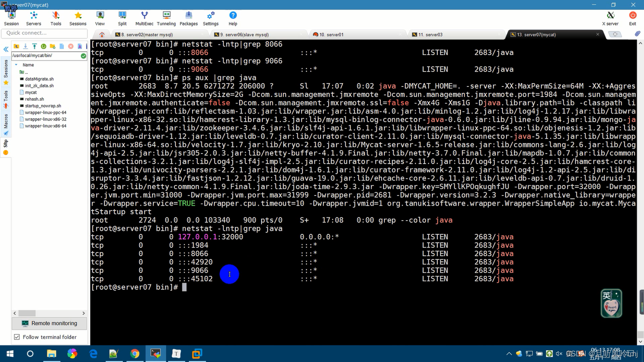The height and width of the screenshot is (362, 644).
Task: Open the Session toolbar button
Action: coord(11,19)
